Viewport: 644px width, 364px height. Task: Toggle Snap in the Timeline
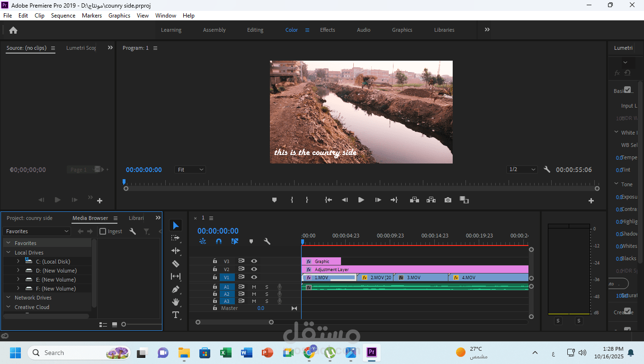point(219,241)
